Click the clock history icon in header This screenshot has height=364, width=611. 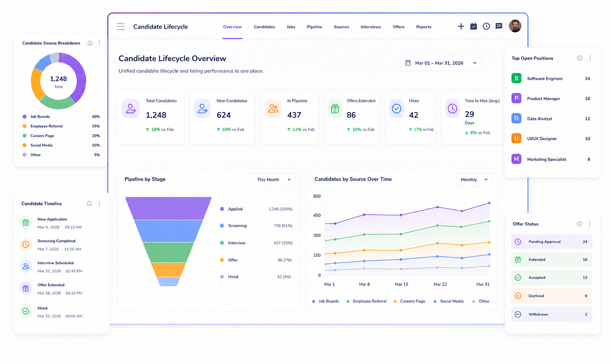point(486,26)
